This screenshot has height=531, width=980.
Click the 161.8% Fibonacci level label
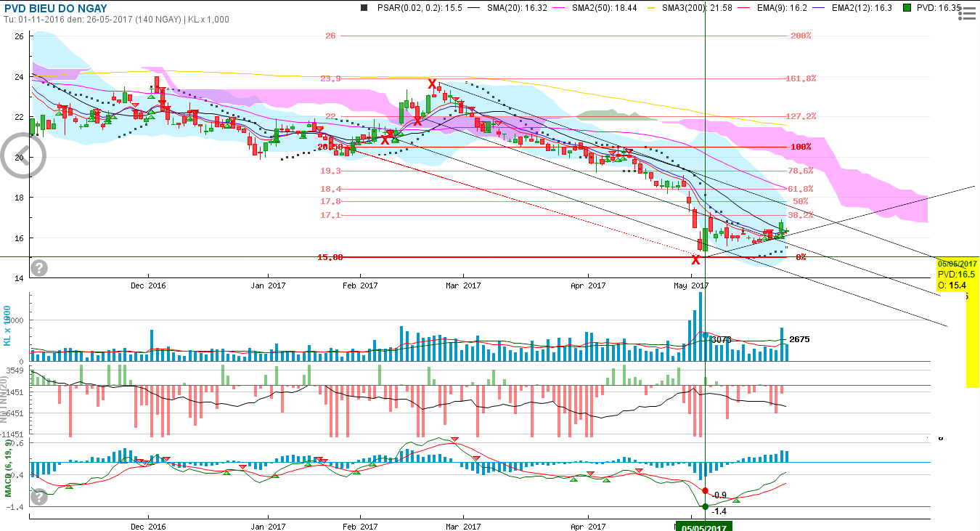(801, 78)
